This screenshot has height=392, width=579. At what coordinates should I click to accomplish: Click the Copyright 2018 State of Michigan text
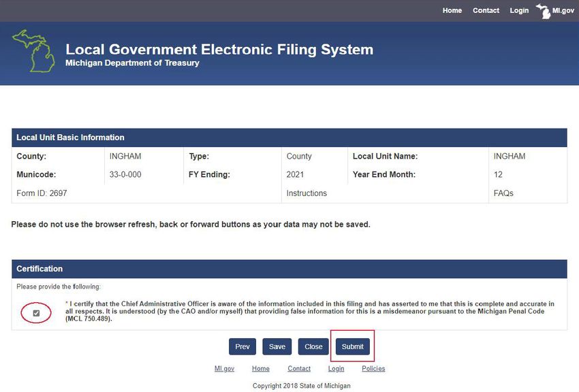pos(301,386)
